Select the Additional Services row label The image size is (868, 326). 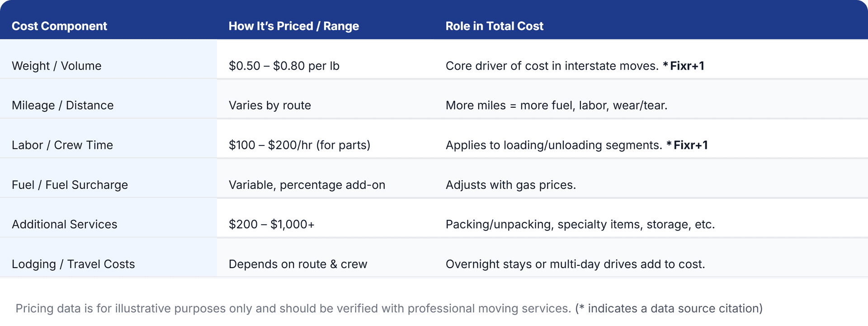[64, 224]
